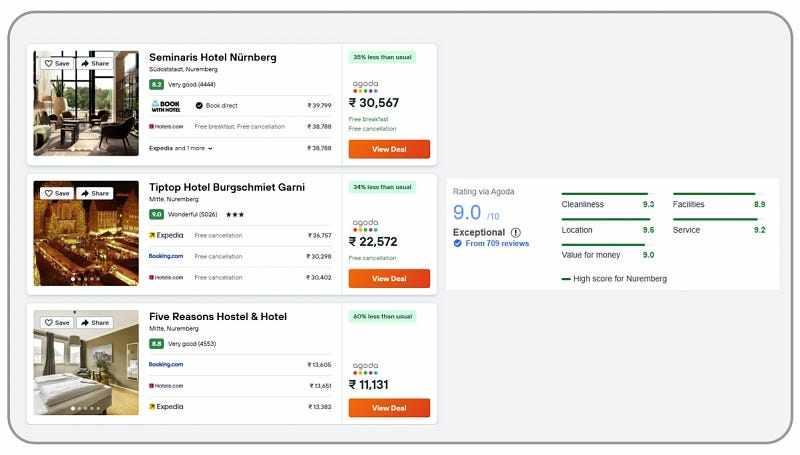The height and width of the screenshot is (455, 800).
Task: Open Booking.com offer for Tiptop Hotel
Action: coord(166,256)
